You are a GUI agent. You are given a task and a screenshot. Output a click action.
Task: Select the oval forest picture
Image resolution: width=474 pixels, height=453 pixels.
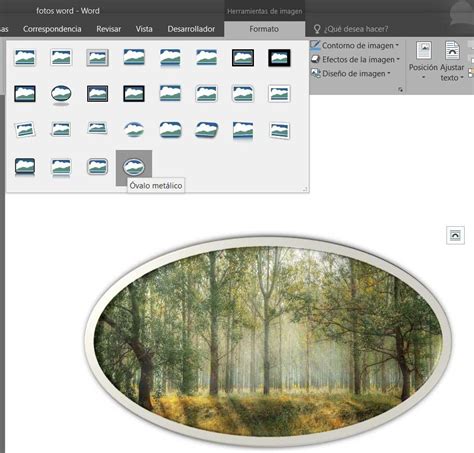point(268,342)
